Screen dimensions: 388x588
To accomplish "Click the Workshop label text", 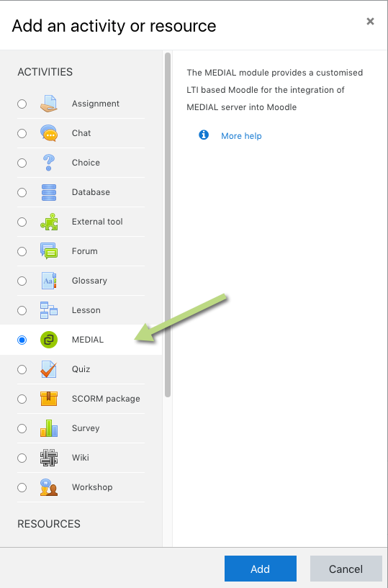I will [x=92, y=487].
